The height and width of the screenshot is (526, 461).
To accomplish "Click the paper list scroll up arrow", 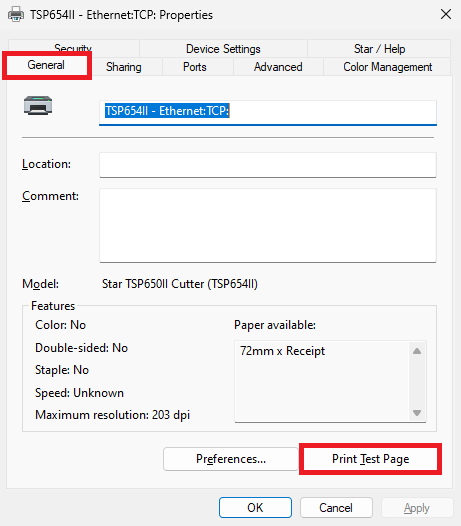I will (x=417, y=351).
